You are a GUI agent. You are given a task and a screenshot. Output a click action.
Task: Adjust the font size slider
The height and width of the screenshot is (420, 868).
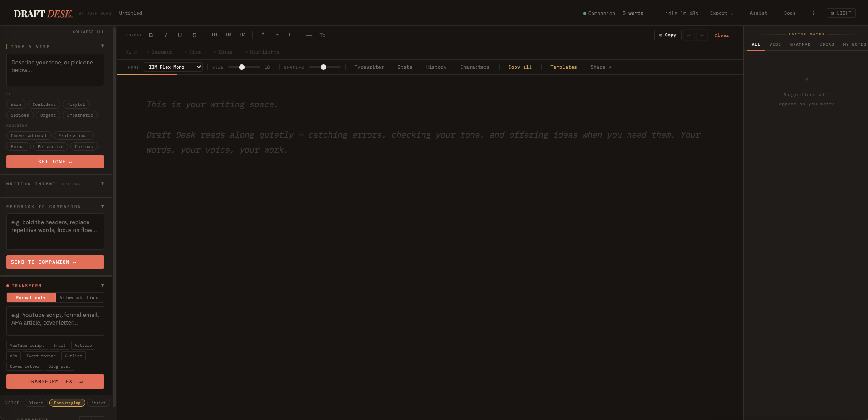[x=244, y=67]
